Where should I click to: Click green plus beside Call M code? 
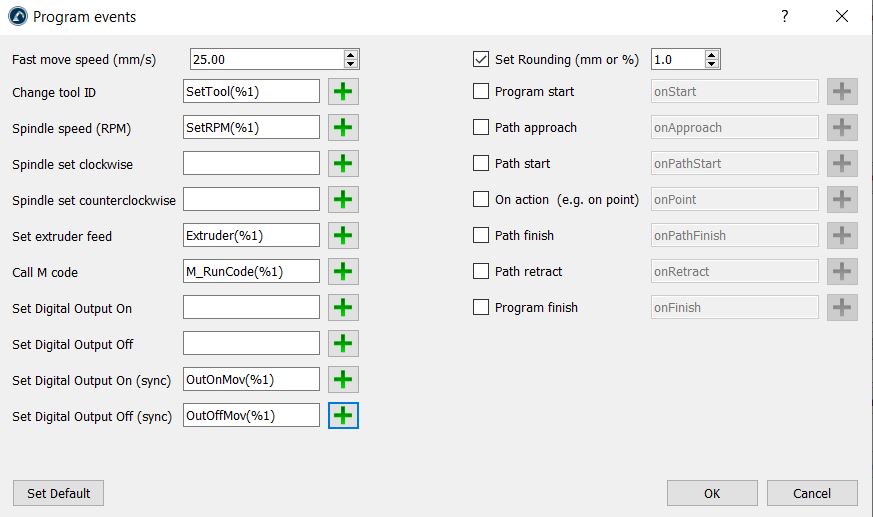[x=343, y=272]
